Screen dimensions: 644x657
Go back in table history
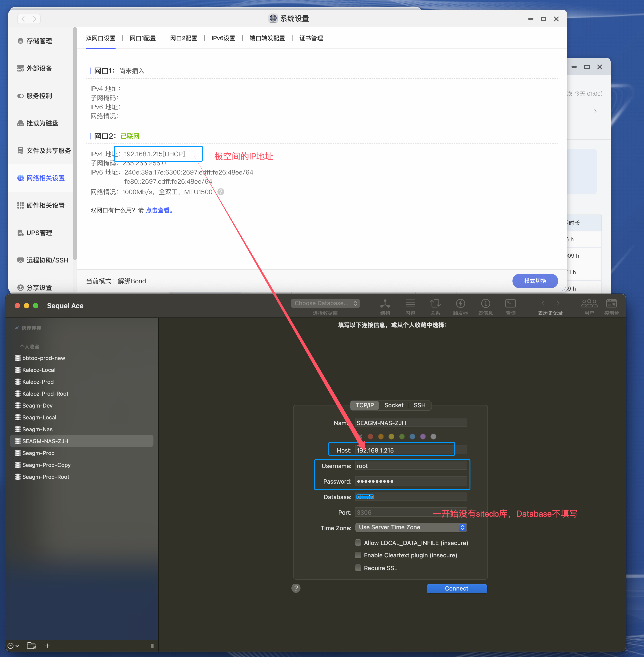coord(543,303)
